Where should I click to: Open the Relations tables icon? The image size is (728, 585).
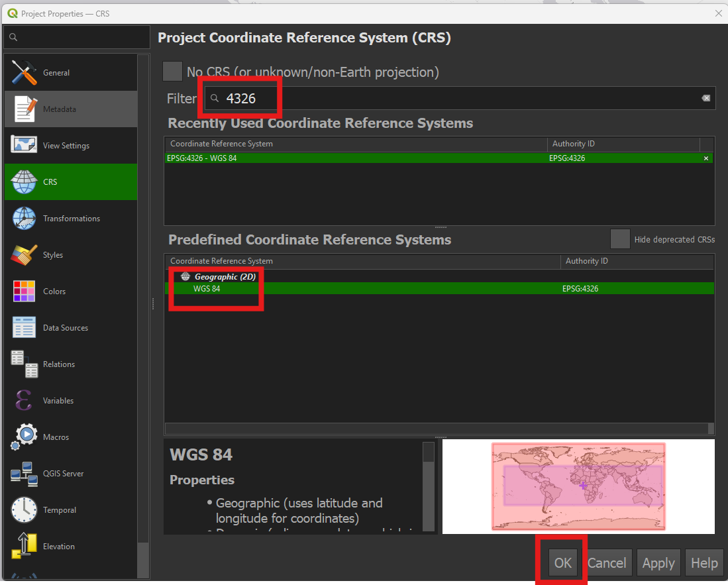(24, 364)
